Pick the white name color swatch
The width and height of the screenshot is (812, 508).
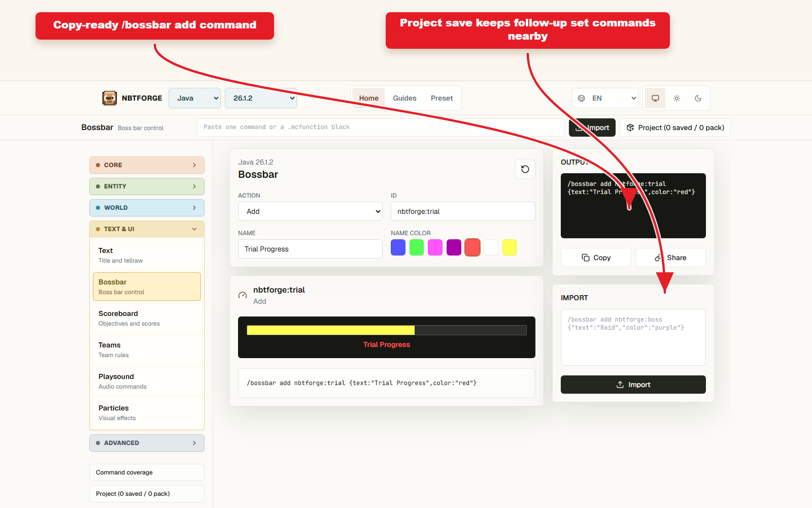click(x=491, y=247)
